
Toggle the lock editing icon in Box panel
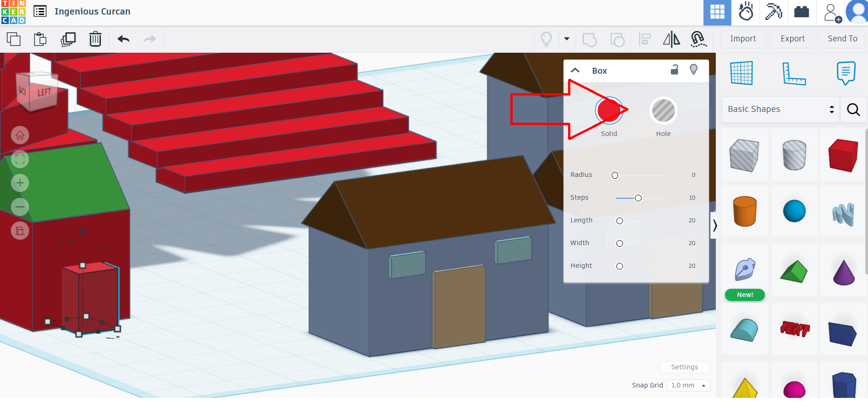tap(674, 70)
